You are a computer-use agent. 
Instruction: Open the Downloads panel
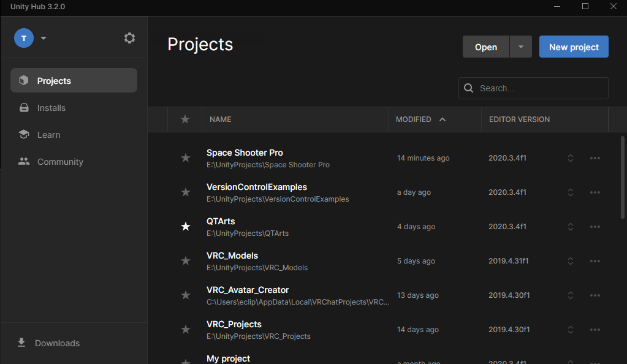[x=57, y=343]
